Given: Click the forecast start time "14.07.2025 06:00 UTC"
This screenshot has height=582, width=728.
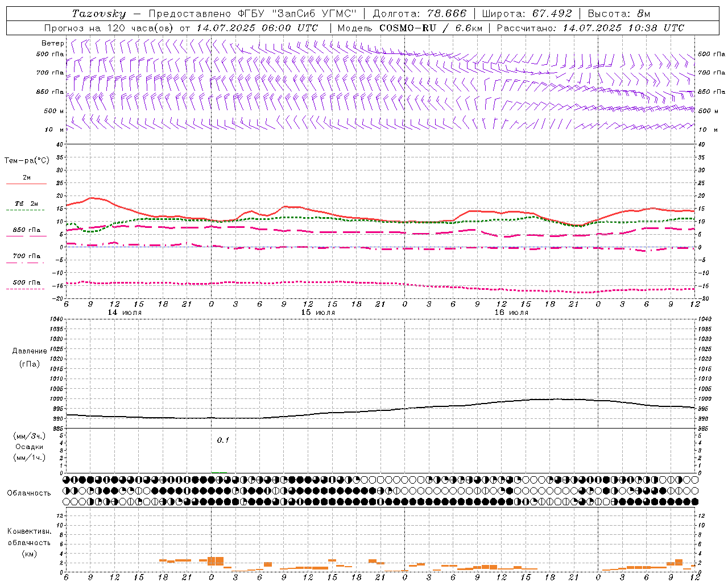Looking at the screenshot, I should pos(258,28).
